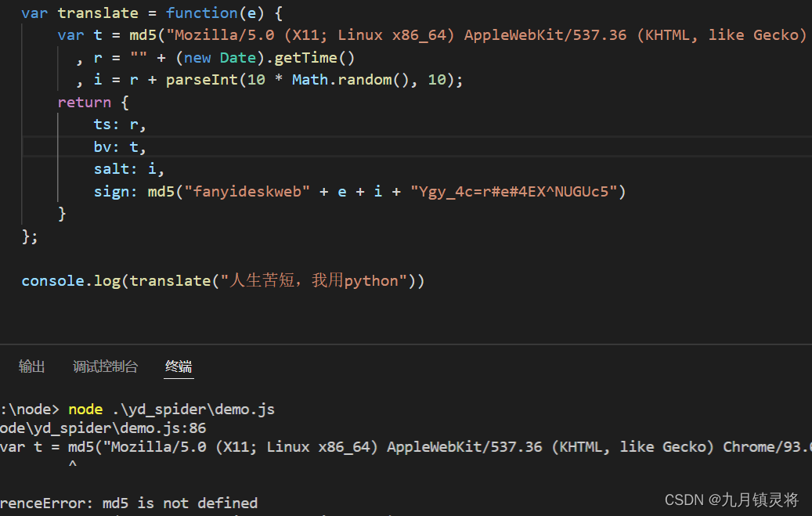Place cursor on the 'bv: t,' line

click(120, 147)
